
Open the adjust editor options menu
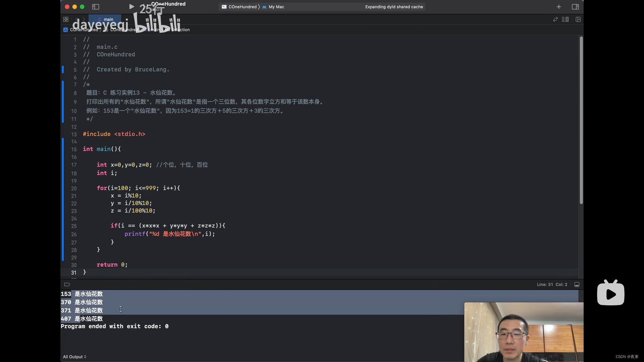point(565,19)
